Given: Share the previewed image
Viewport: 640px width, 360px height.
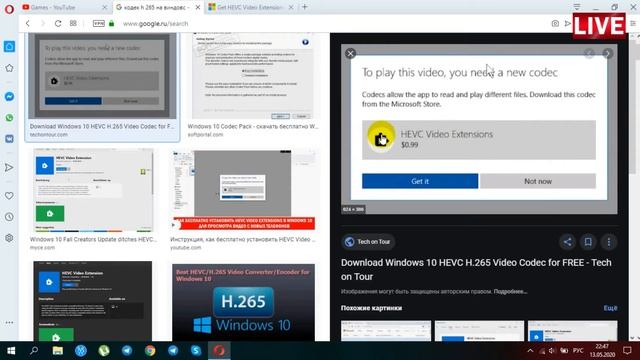Looking at the screenshot, I should (x=567, y=242).
